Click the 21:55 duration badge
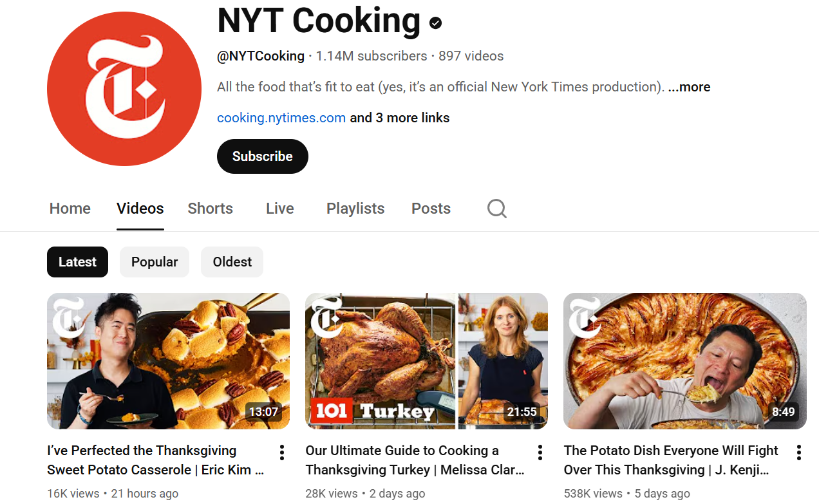The height and width of the screenshot is (504, 819). [x=522, y=412]
